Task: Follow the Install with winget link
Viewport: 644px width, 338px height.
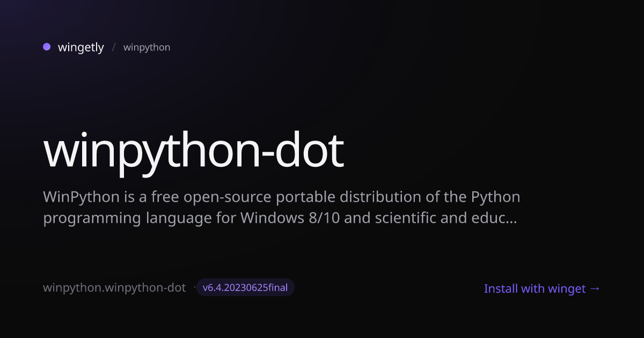Action: [542, 289]
